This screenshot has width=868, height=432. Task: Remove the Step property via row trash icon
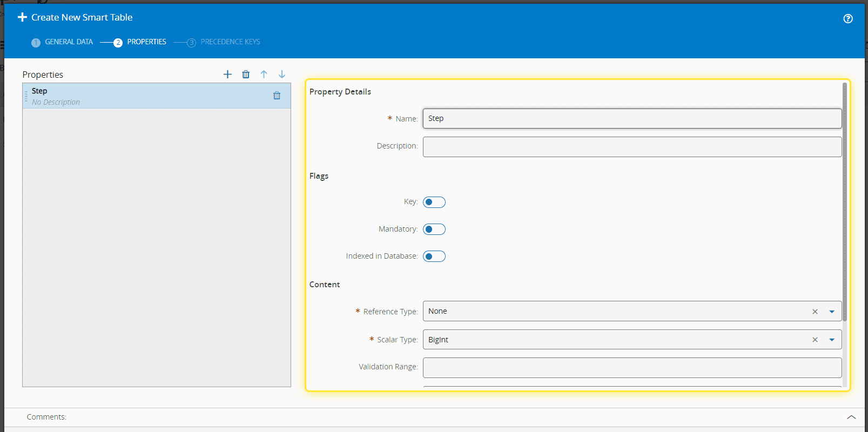pos(277,96)
